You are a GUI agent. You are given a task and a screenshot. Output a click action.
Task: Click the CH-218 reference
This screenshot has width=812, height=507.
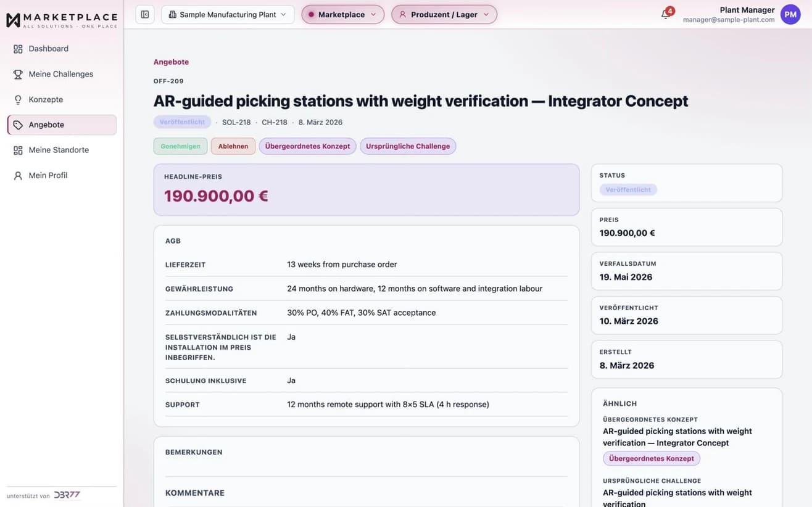pos(275,122)
